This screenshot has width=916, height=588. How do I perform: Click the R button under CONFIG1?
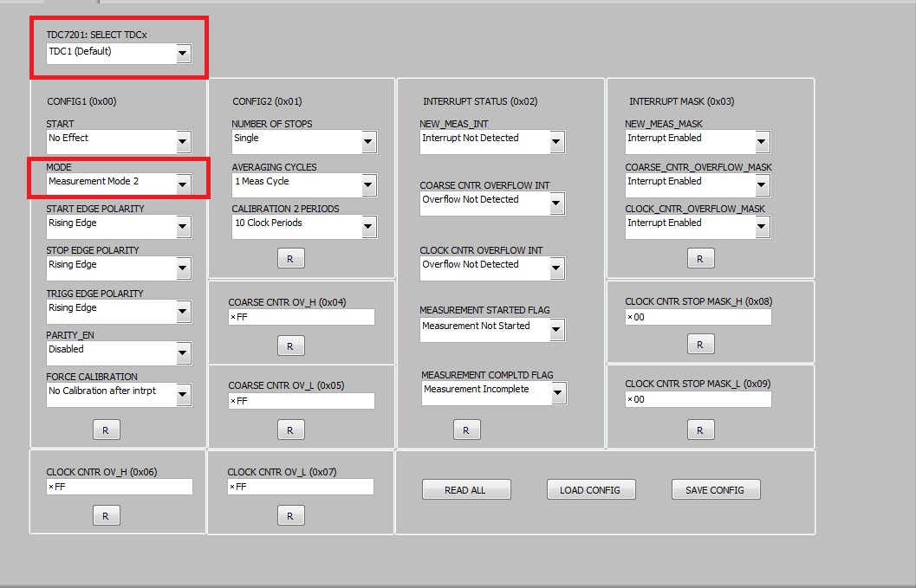pos(106,430)
